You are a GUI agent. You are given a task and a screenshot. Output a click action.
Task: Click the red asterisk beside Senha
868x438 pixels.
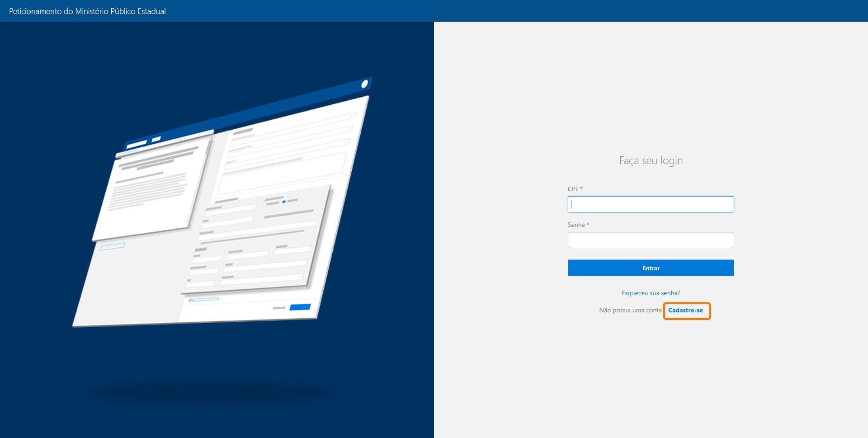pos(588,224)
